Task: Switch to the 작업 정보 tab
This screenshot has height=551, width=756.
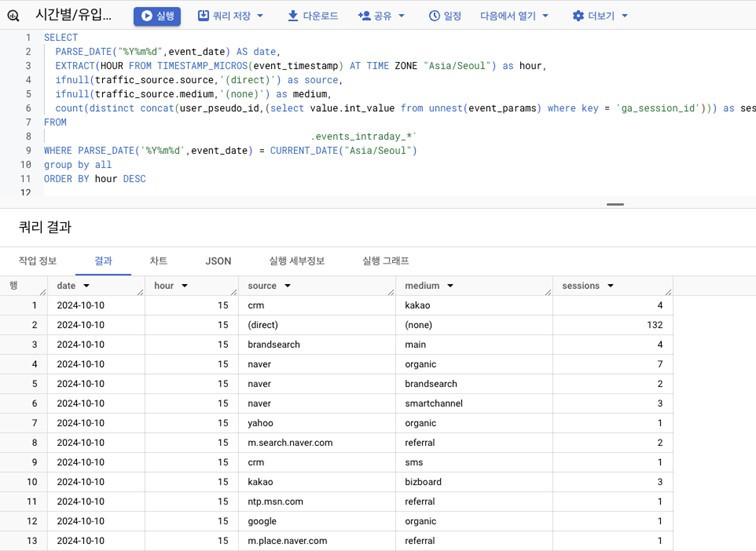Action: coord(38,261)
